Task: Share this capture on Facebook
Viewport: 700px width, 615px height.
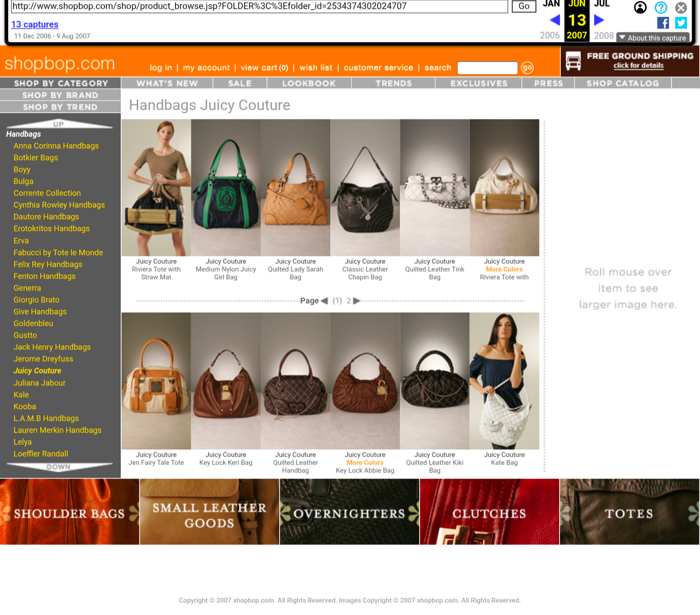Action: 663,22
